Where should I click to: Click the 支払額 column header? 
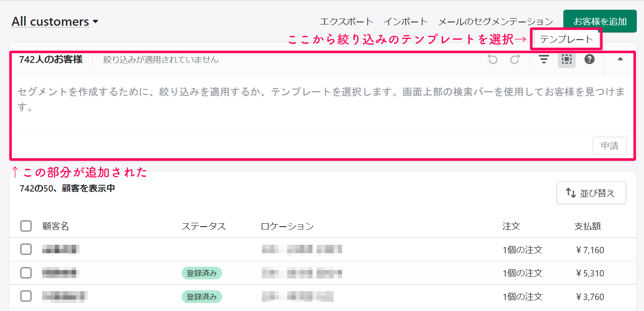pos(587,226)
